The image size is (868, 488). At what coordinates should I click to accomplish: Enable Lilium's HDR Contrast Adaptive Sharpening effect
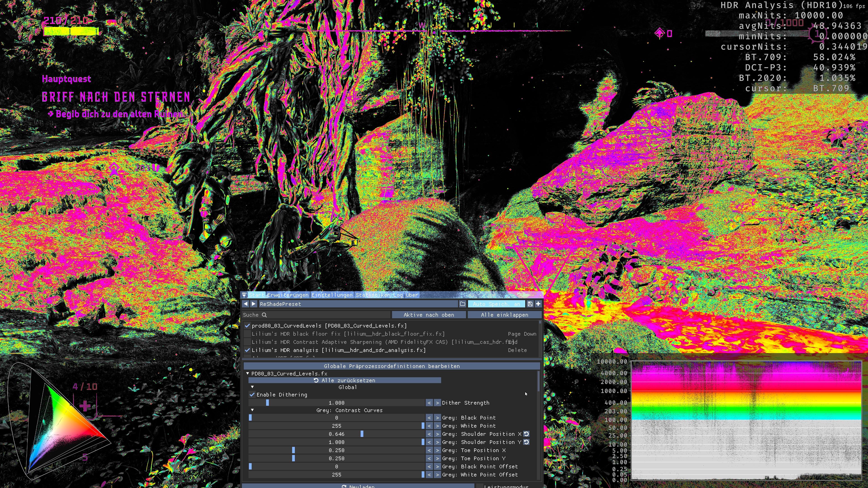point(247,342)
